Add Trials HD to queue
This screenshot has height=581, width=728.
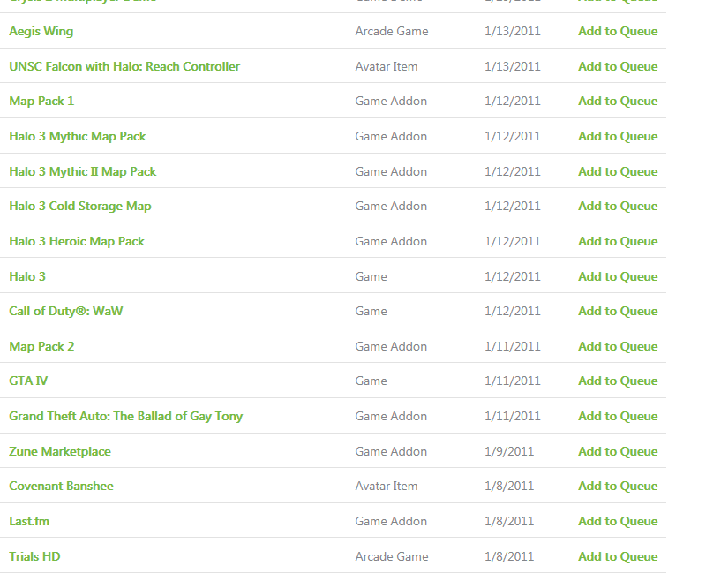[x=618, y=556]
